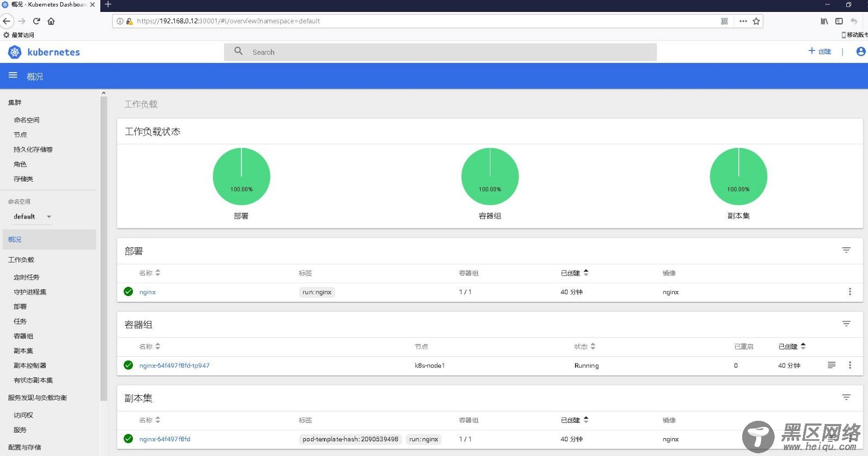The image size is (868, 456).
Task: Select 持久化存储卷 in the sidebar
Action: (x=33, y=149)
